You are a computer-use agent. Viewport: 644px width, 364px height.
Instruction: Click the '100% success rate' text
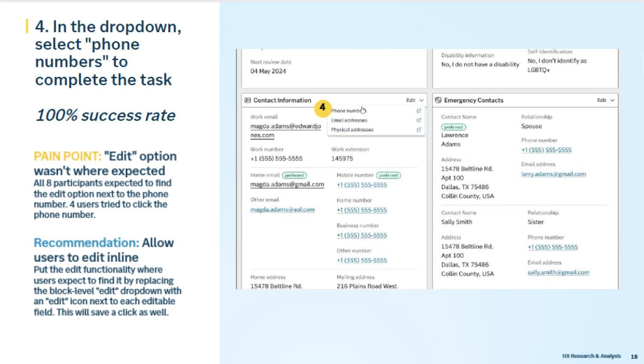[x=106, y=115]
